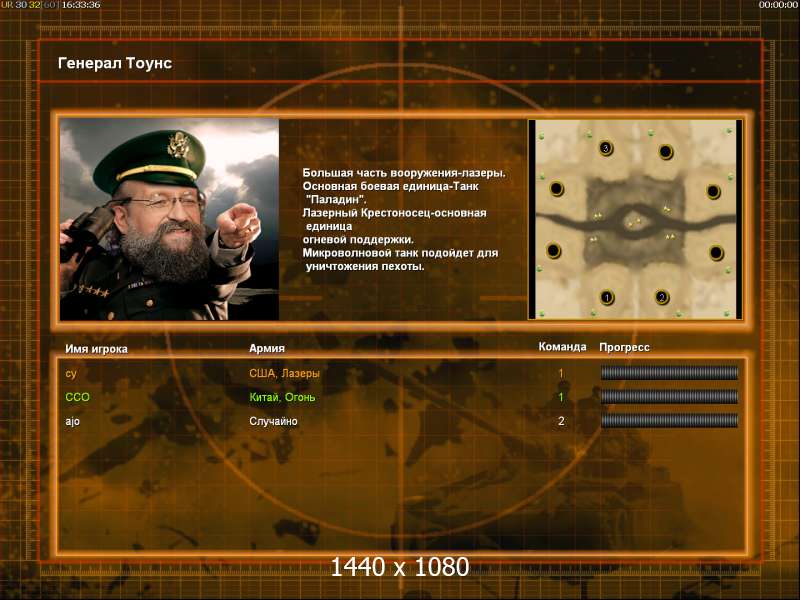Image resolution: width=800 pixels, height=600 pixels.
Task: Click the '16:33:36' clock readout
Action: [x=81, y=5]
